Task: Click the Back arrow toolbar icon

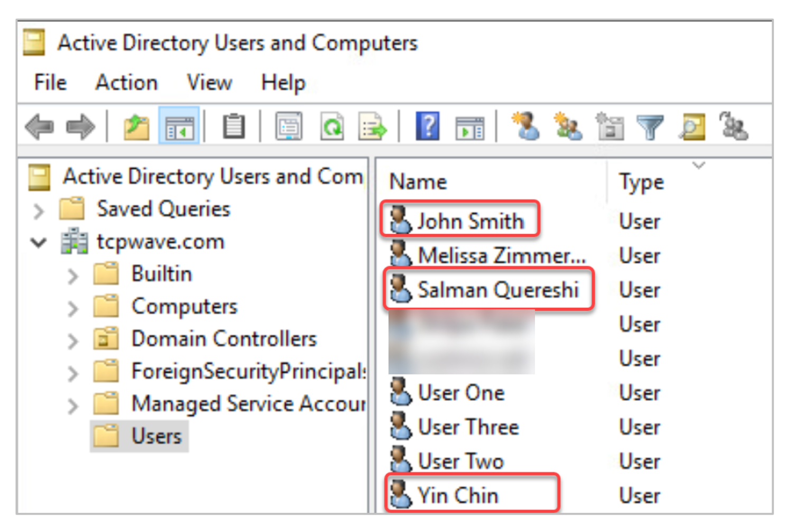Action: (x=39, y=127)
